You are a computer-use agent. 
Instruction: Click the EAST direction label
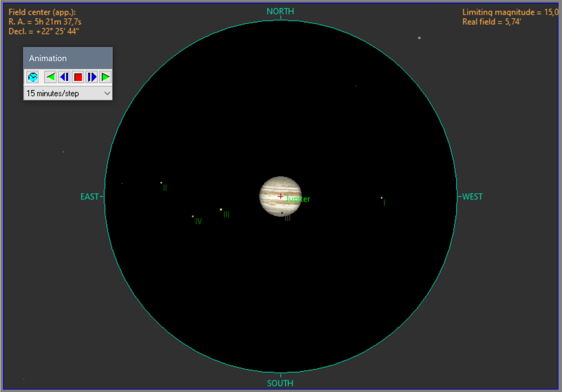coord(89,197)
